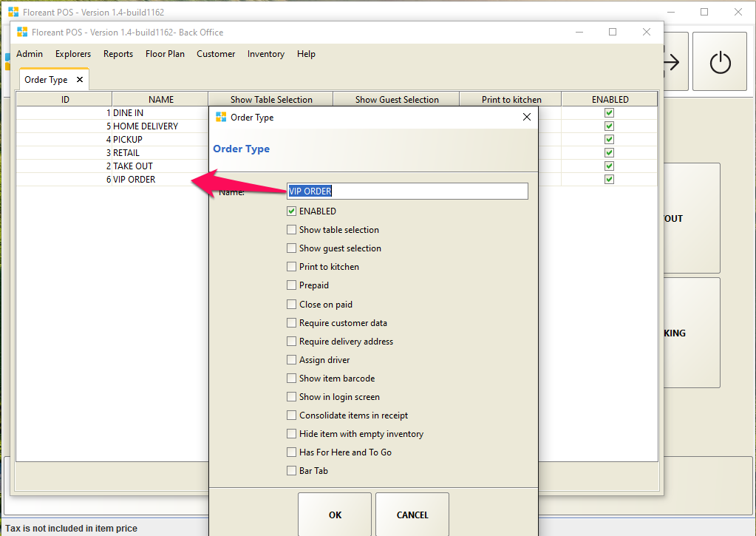This screenshot has width=756, height=536.
Task: Tick the Close on paid checkbox
Action: click(x=291, y=305)
